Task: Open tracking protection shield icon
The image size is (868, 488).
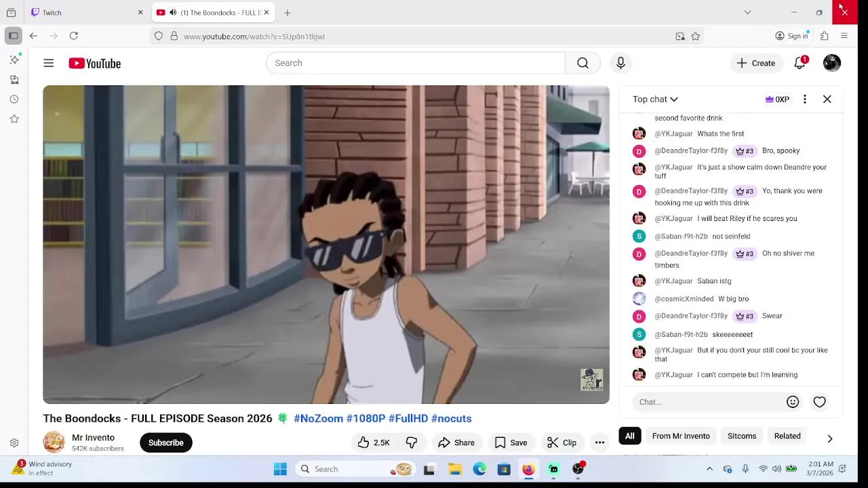Action: 159,37
